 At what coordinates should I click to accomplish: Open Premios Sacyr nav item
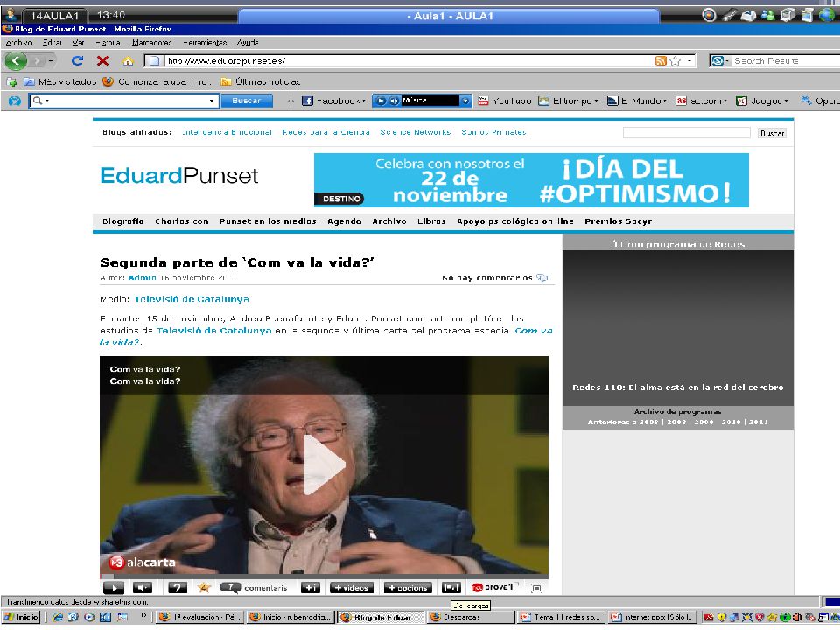(x=619, y=221)
